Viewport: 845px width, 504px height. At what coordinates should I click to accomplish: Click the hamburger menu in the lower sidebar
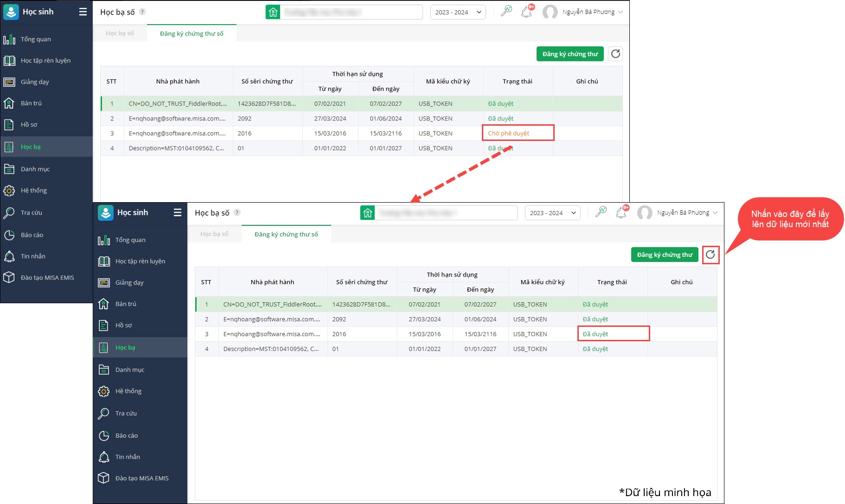click(177, 212)
